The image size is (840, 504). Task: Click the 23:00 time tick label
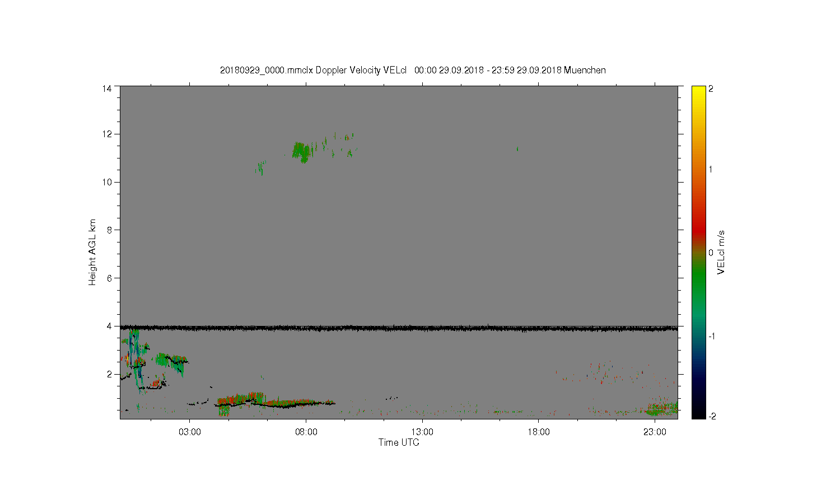tap(655, 432)
